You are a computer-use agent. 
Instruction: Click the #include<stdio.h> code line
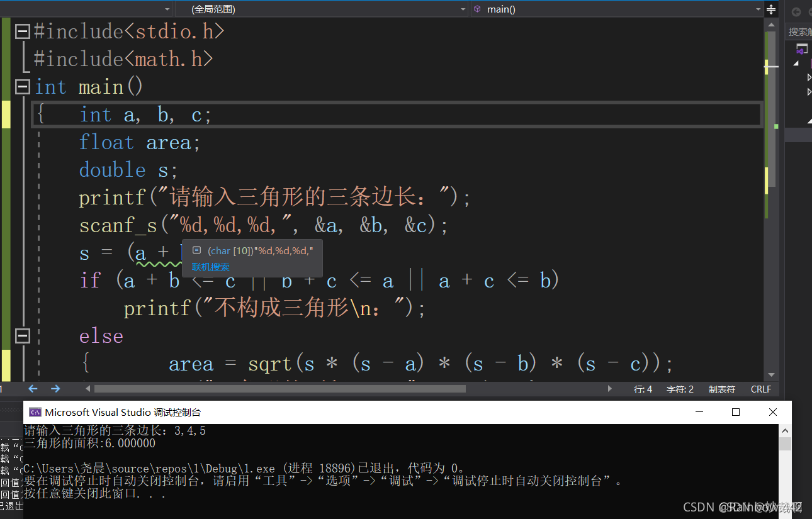[128, 31]
